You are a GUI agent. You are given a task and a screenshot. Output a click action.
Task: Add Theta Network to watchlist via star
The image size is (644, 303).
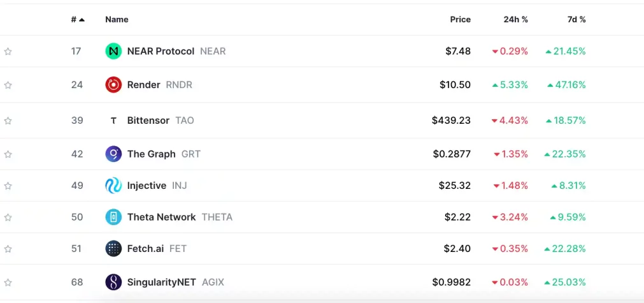8,218
